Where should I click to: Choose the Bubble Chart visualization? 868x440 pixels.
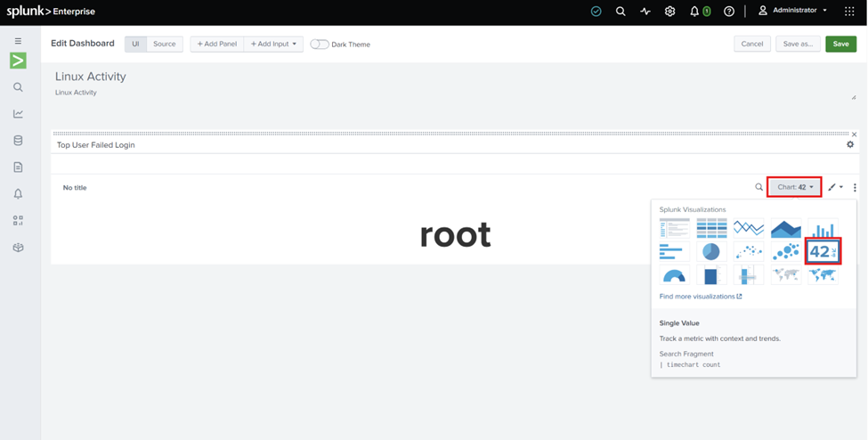(786, 251)
